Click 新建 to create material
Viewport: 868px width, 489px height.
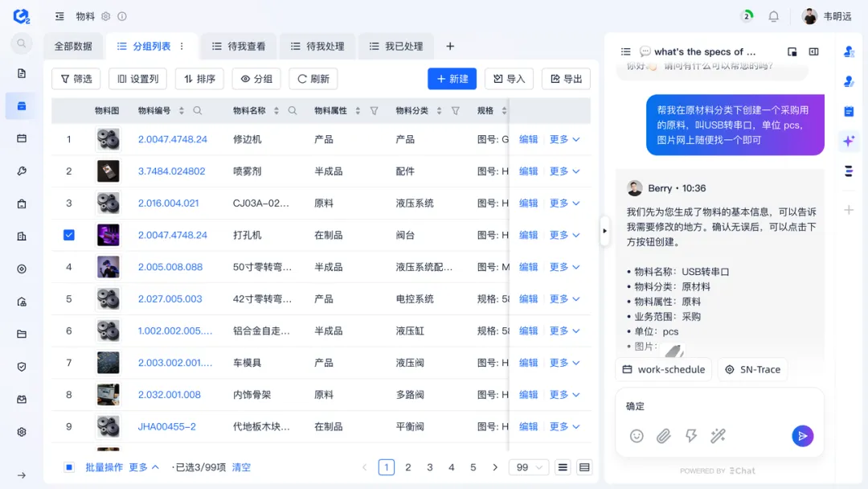(x=452, y=79)
